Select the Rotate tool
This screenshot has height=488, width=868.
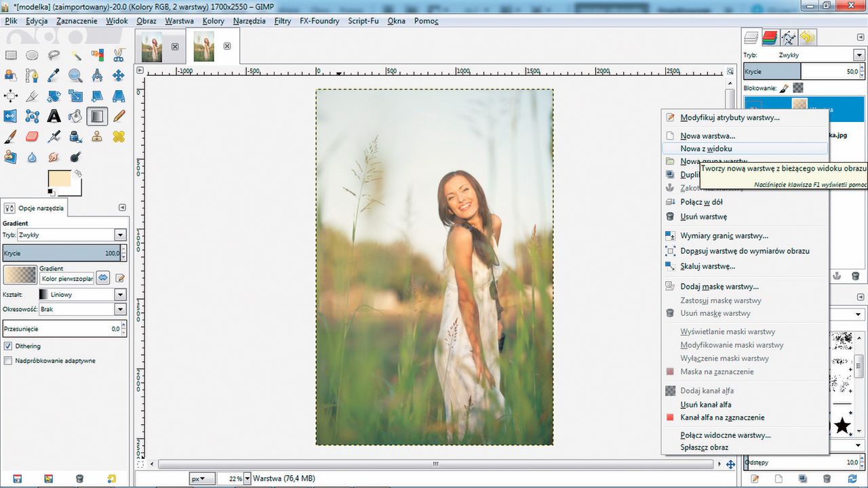(54, 96)
